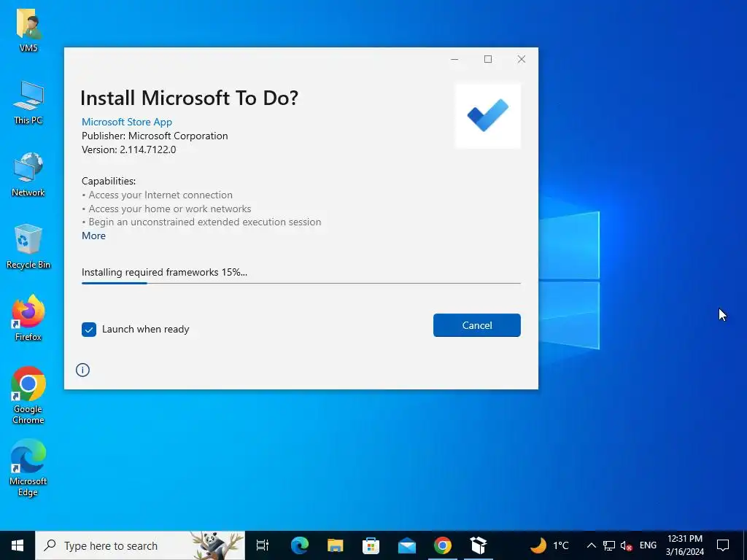This screenshot has height=560, width=747.
Task: Maximize the App Installer window
Action: (x=488, y=59)
